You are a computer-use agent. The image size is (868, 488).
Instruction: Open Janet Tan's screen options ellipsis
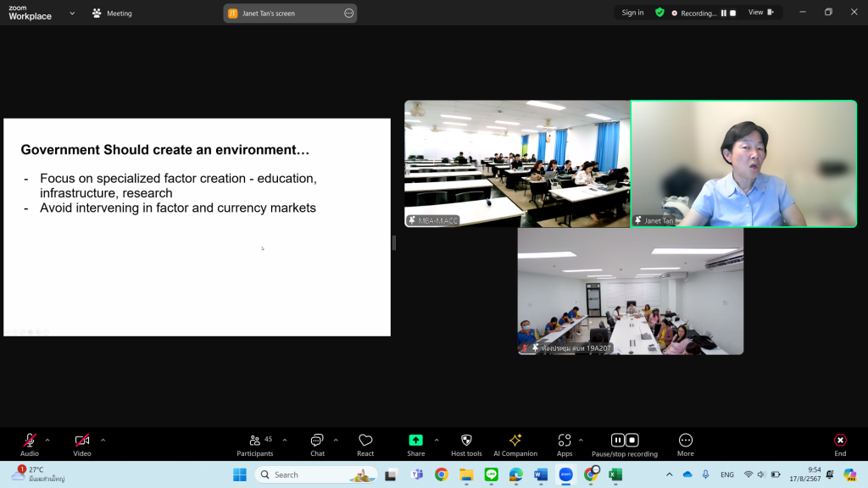[x=348, y=13]
